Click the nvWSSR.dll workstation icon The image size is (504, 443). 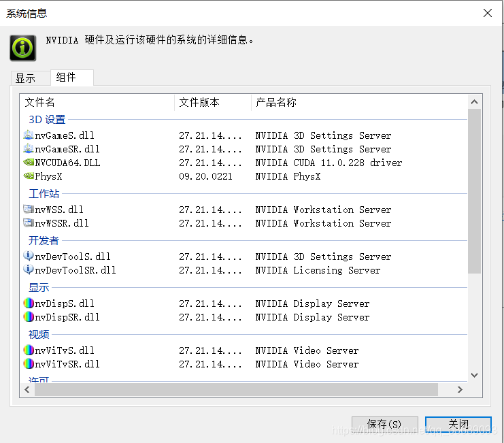pyautogui.click(x=29, y=223)
